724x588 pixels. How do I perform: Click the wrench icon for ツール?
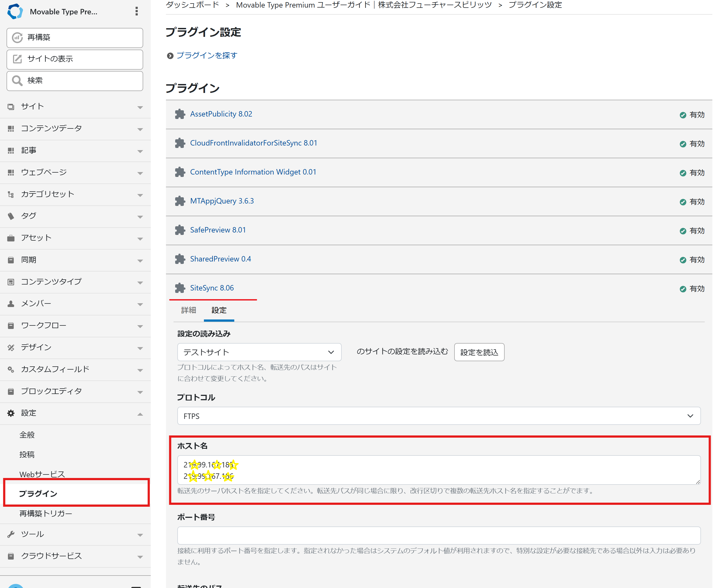point(11,534)
